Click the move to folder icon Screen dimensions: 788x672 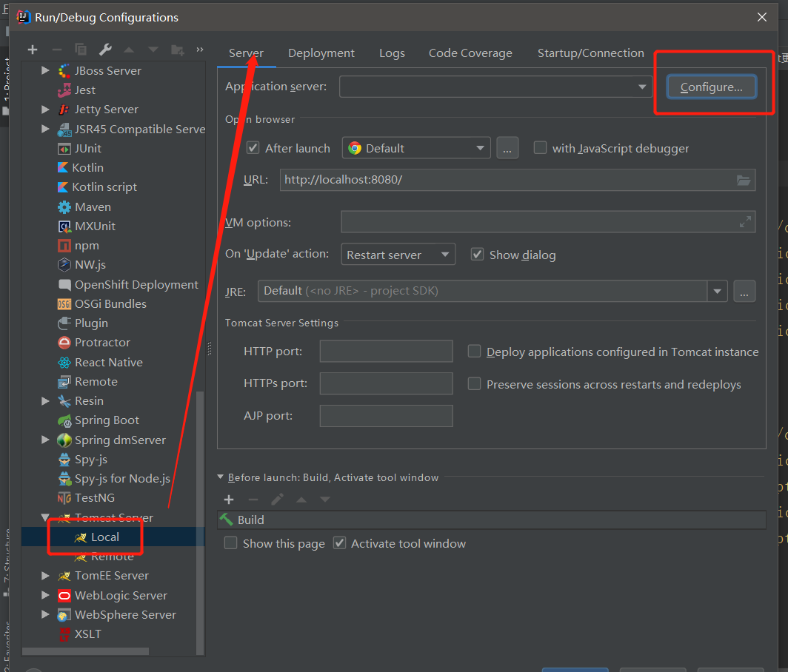pyautogui.click(x=178, y=50)
